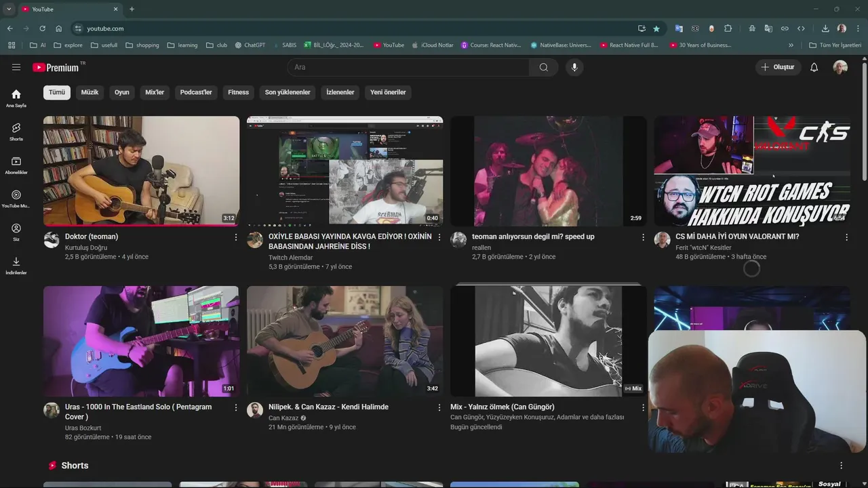
Task: Select the Yeni öneriler chip
Action: coord(388,92)
